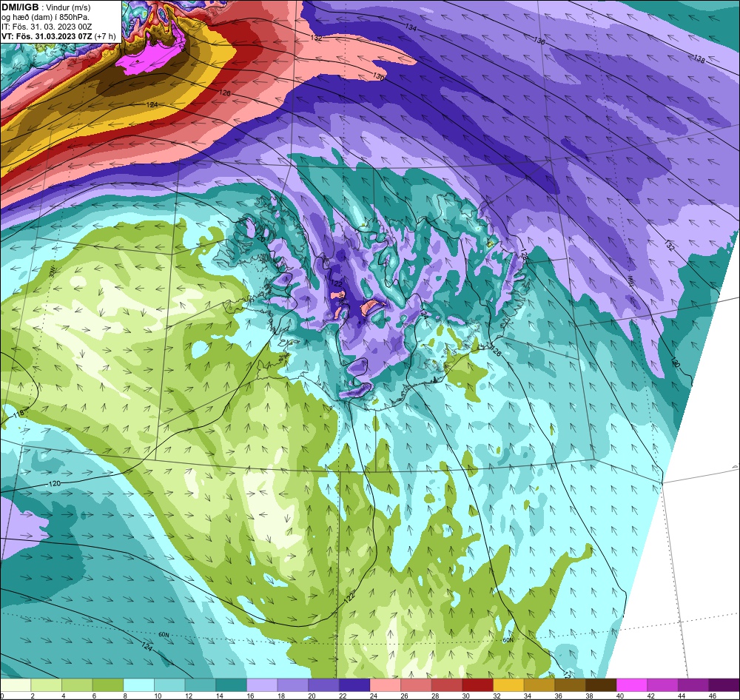
Task: Click legend scale value '44'
Action: click(682, 696)
